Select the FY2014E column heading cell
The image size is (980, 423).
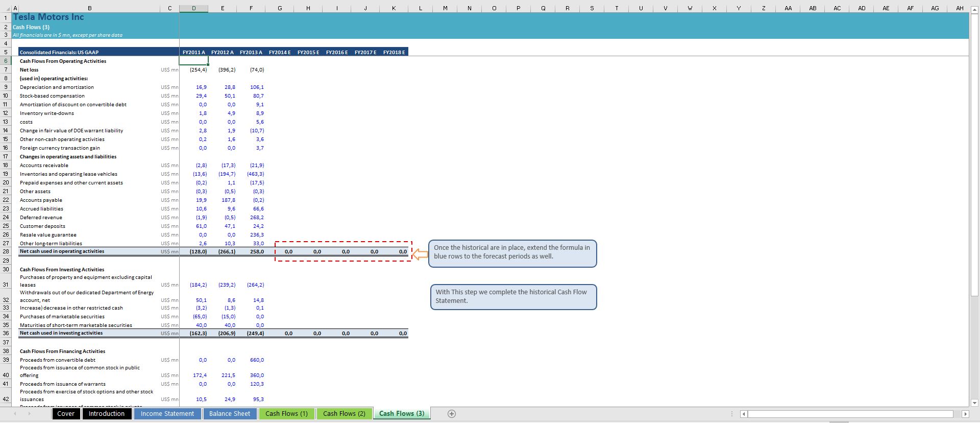point(280,52)
